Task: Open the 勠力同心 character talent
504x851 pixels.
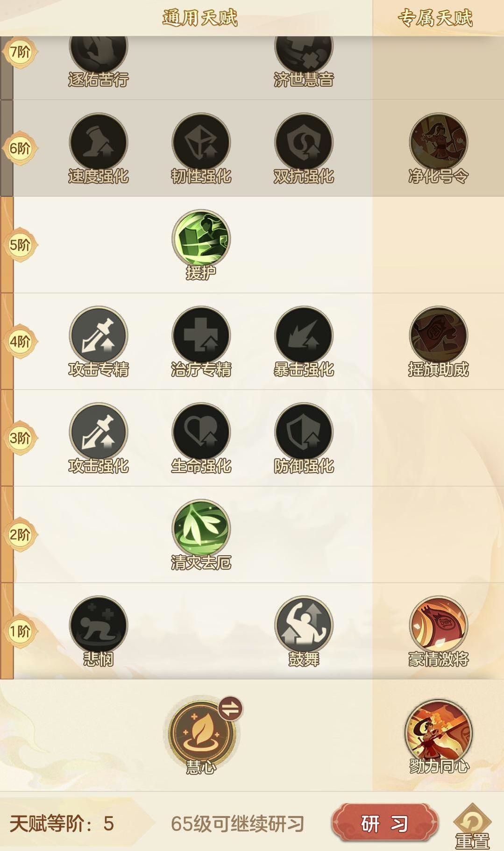Action: coord(439,732)
